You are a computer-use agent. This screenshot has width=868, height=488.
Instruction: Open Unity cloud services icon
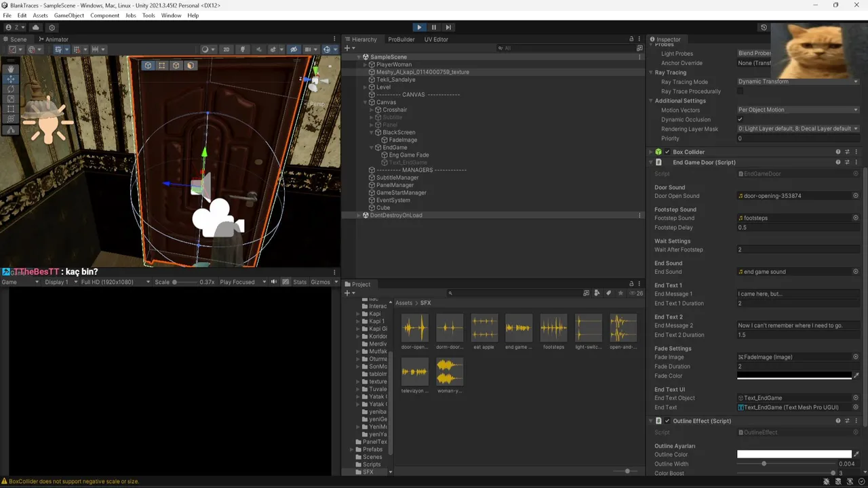point(36,28)
